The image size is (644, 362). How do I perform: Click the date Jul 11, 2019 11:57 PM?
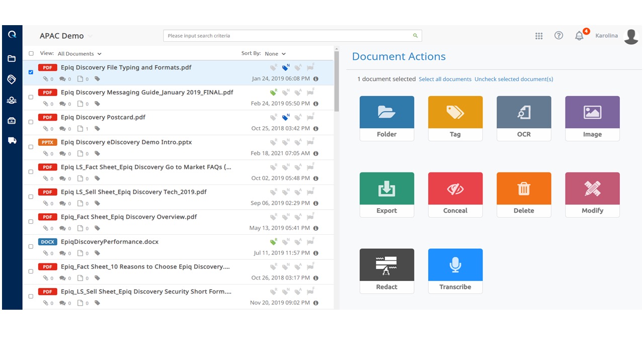coord(282,253)
